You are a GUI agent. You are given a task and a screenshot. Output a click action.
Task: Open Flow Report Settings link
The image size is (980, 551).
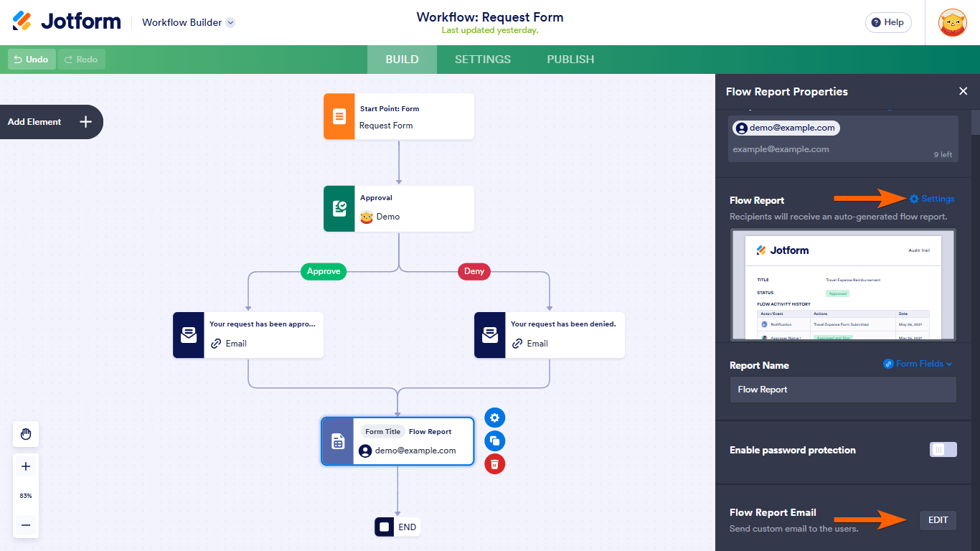(932, 199)
